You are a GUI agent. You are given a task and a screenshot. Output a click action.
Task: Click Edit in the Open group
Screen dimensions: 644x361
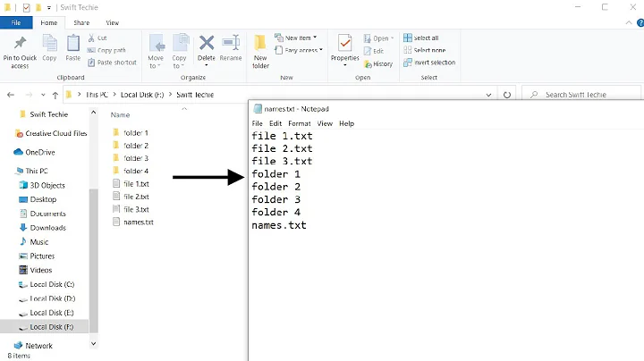coord(374,51)
